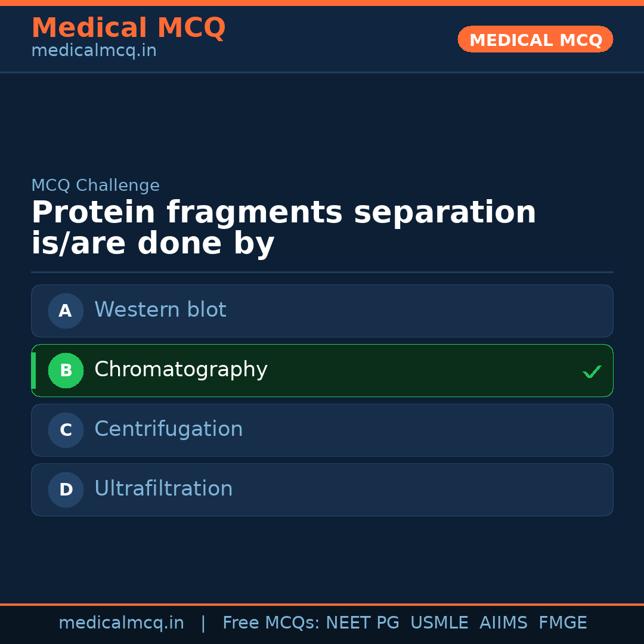The width and height of the screenshot is (644, 644).
Task: Click the letter D circle badge
Action: point(66,490)
